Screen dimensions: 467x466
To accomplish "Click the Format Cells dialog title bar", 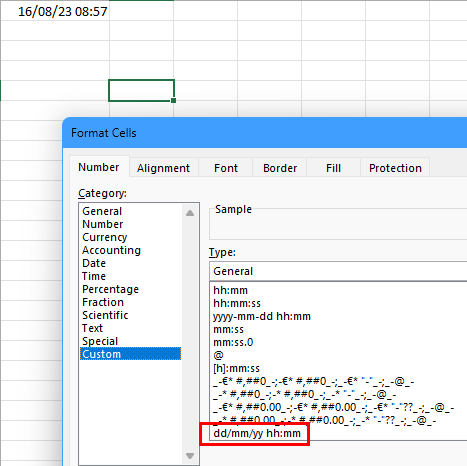I will coord(265,133).
